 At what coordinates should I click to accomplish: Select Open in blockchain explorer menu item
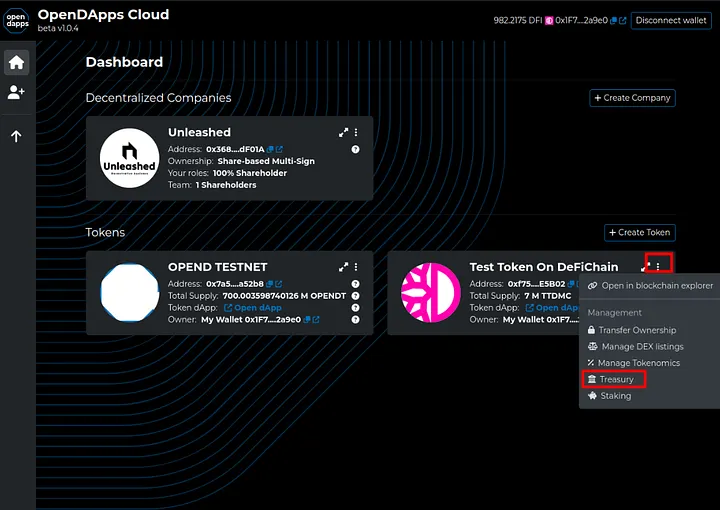[x=651, y=286]
